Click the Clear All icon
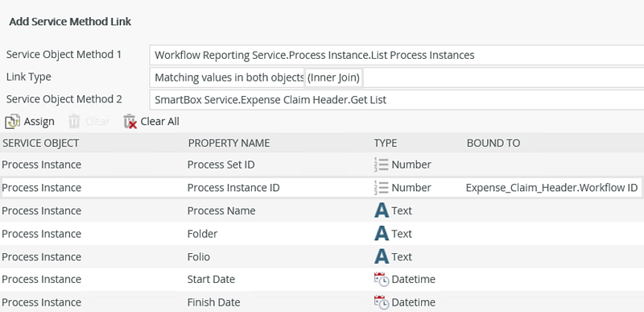 [x=130, y=122]
